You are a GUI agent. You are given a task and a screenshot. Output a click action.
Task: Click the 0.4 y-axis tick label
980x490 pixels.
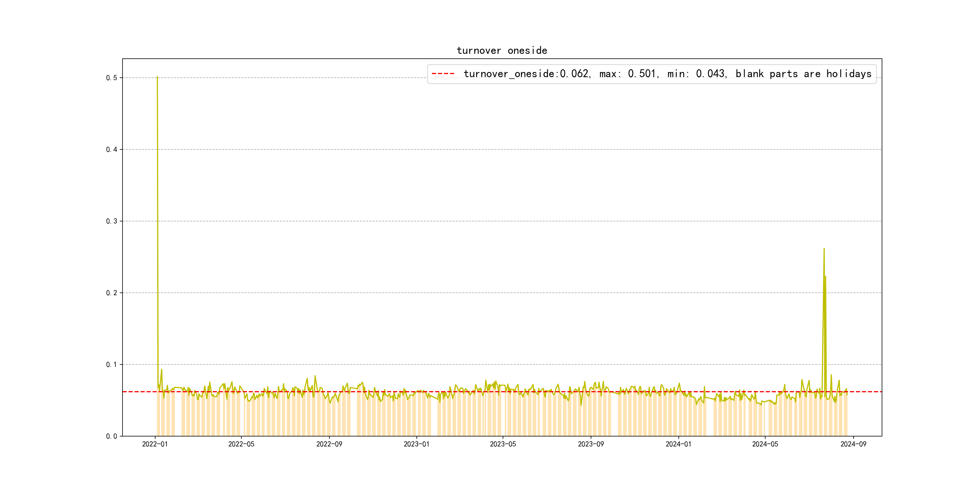112,149
